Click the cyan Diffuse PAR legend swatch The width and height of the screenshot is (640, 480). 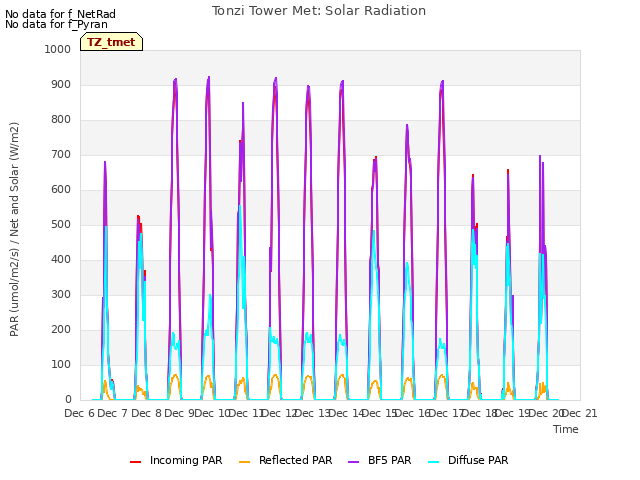[x=434, y=462]
